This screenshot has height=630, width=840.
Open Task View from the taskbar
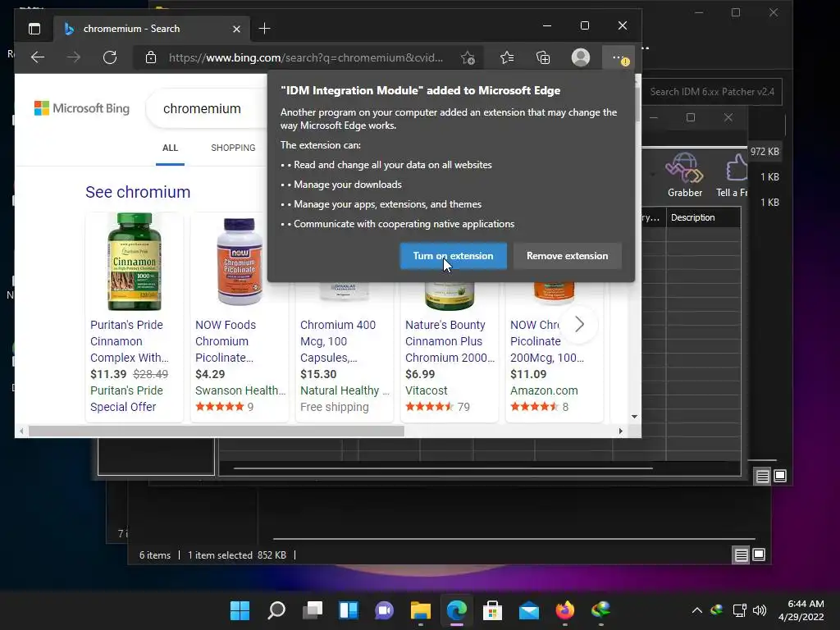point(313,610)
